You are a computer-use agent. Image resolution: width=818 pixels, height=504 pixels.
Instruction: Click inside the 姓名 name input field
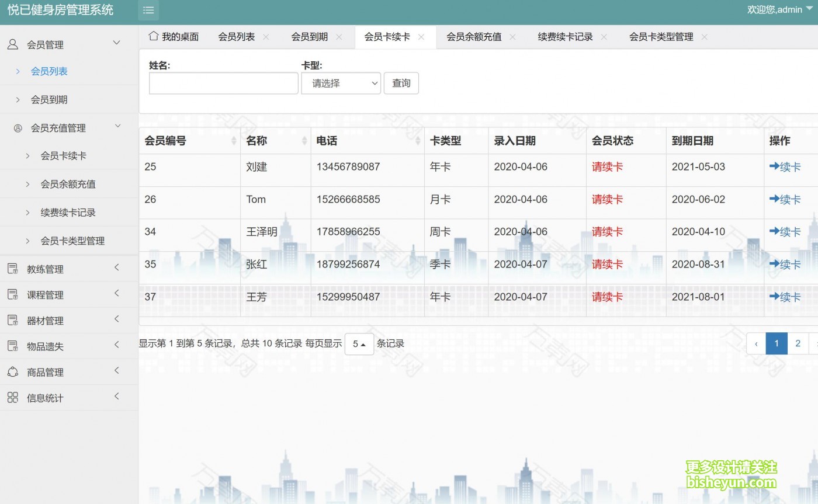click(223, 83)
